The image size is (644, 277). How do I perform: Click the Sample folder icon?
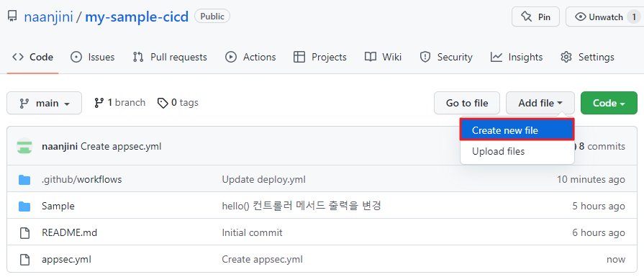[x=24, y=206]
